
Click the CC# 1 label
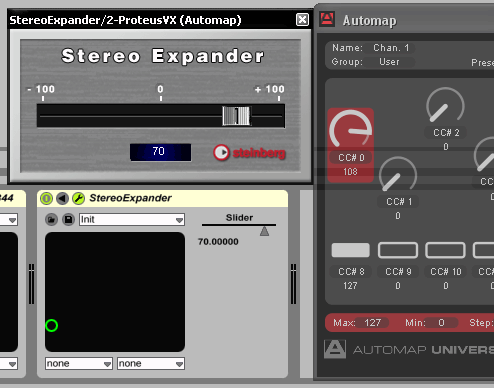point(399,202)
